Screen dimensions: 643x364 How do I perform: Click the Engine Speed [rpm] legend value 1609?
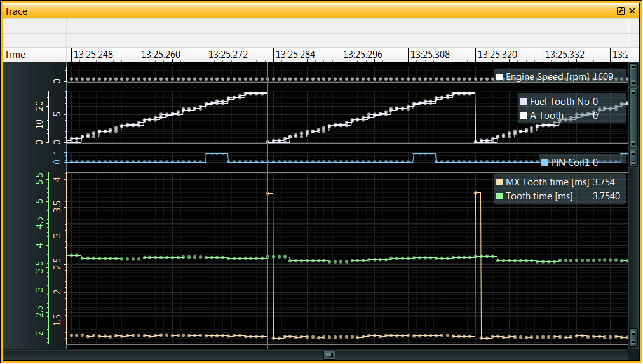click(602, 77)
